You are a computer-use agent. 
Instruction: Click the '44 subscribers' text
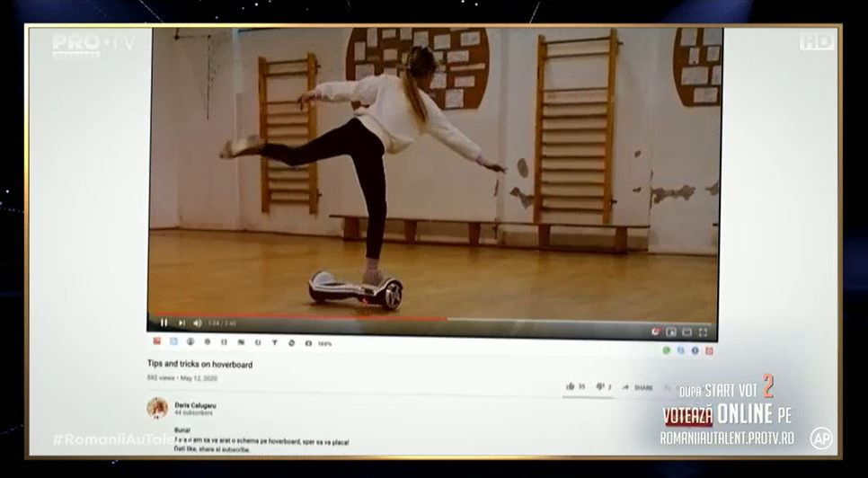(x=194, y=412)
